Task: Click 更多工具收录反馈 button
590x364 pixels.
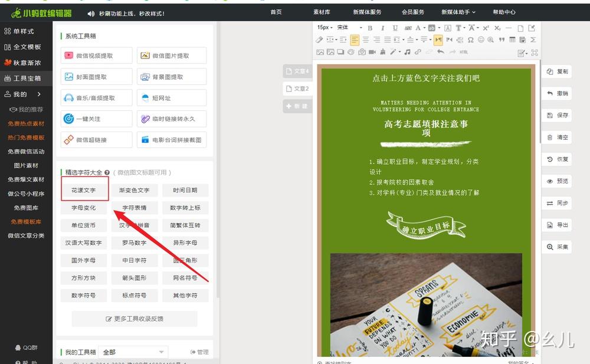Action: pyautogui.click(x=135, y=319)
